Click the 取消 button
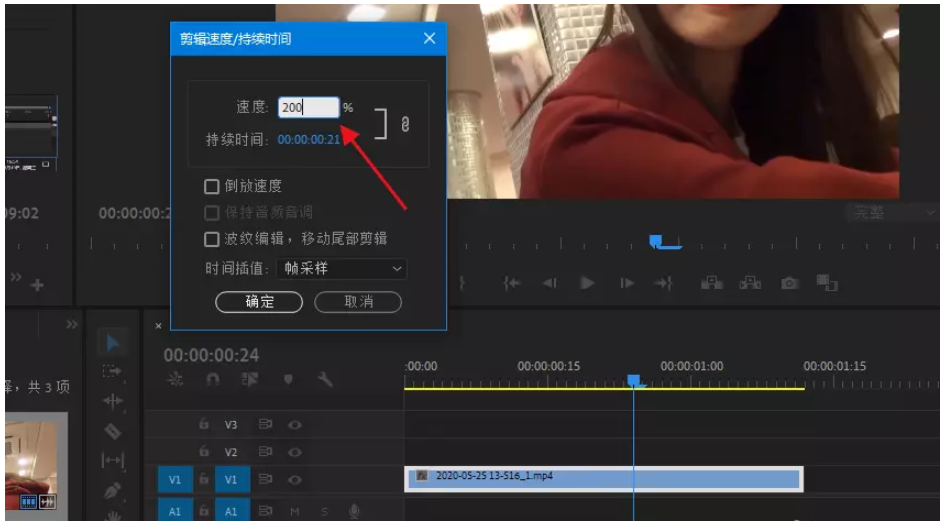This screenshot has height=521, width=948. coord(358,302)
